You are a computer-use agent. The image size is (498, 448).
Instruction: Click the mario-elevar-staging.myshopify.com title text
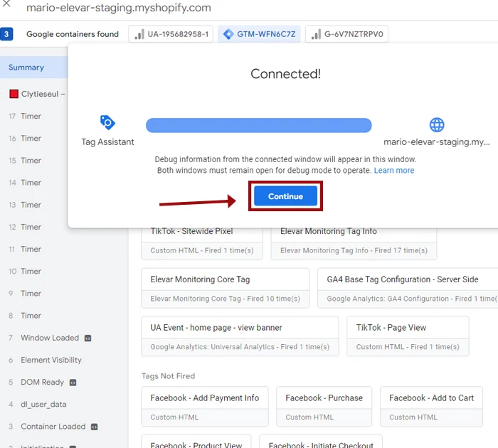pyautogui.click(x=119, y=8)
